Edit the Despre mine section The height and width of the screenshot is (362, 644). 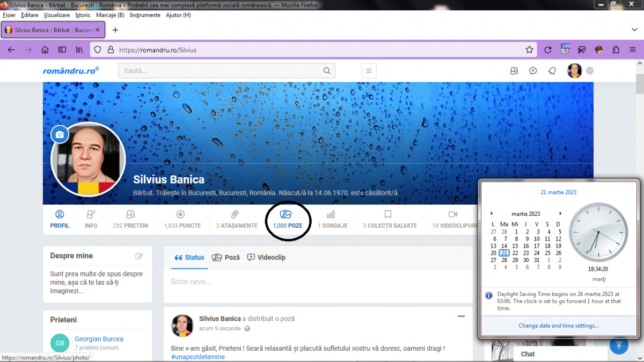140,256
